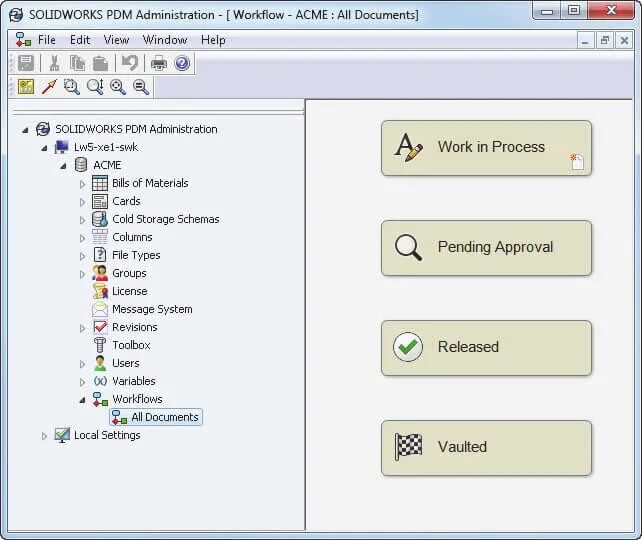642x540 pixels.
Task: Click the Users person icon
Action: (x=100, y=363)
